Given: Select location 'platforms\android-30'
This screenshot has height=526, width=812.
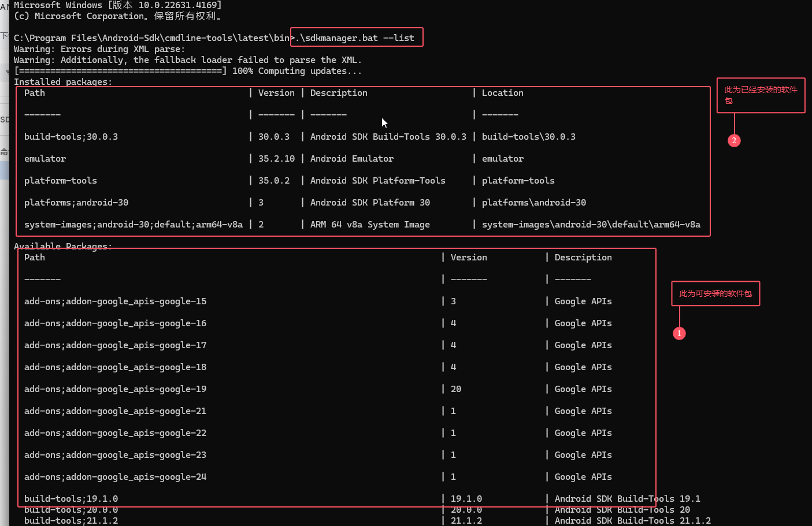Looking at the screenshot, I should (x=534, y=203).
